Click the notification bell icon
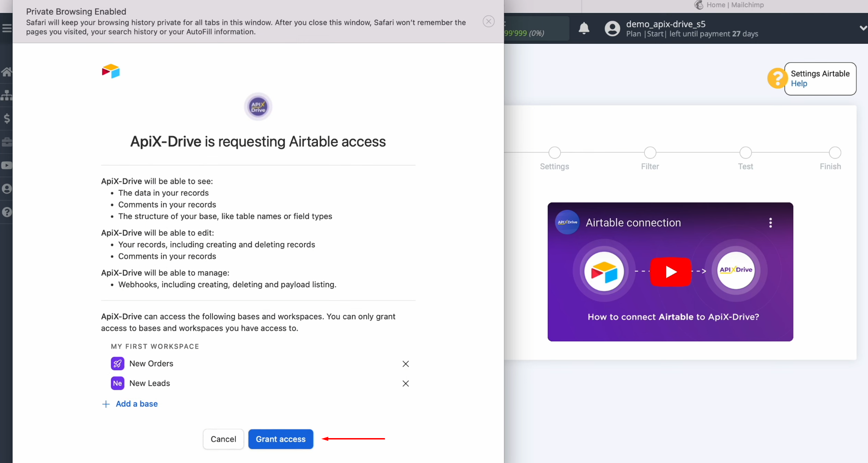Viewport: 868px width, 463px height. (584, 28)
